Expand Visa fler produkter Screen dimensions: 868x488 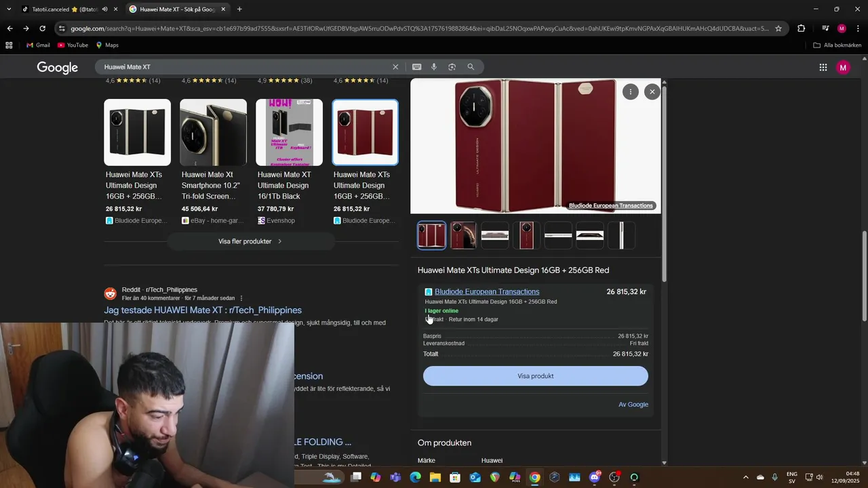(x=250, y=241)
